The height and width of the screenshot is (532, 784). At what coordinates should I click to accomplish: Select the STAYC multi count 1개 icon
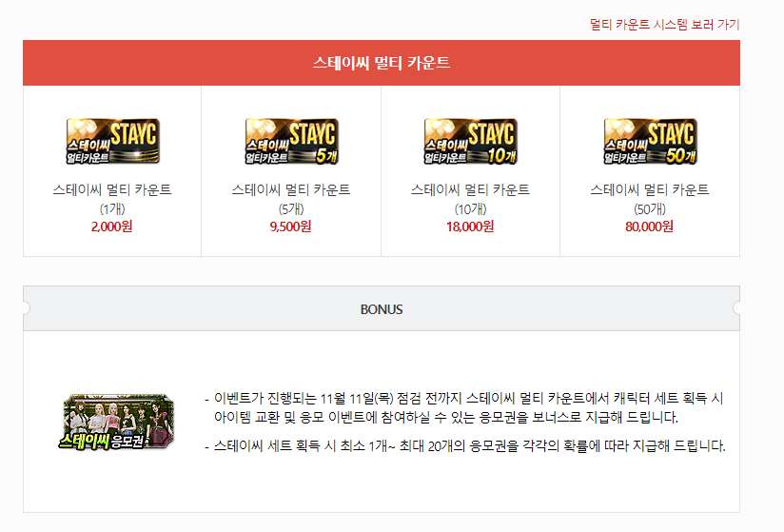[x=113, y=142]
